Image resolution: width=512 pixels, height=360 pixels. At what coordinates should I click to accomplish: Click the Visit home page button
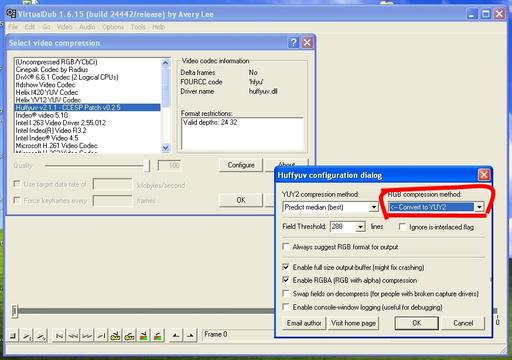coord(353,323)
